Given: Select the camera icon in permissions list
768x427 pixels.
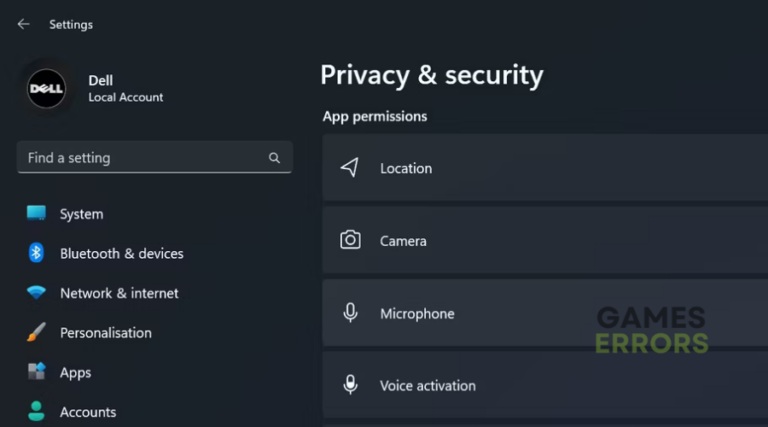Looking at the screenshot, I should 350,240.
